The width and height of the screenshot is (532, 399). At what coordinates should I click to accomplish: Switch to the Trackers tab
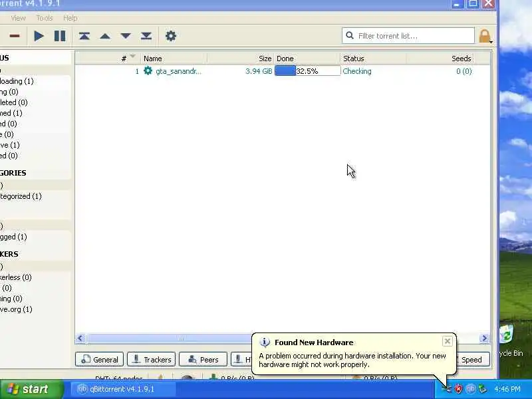[152, 359]
